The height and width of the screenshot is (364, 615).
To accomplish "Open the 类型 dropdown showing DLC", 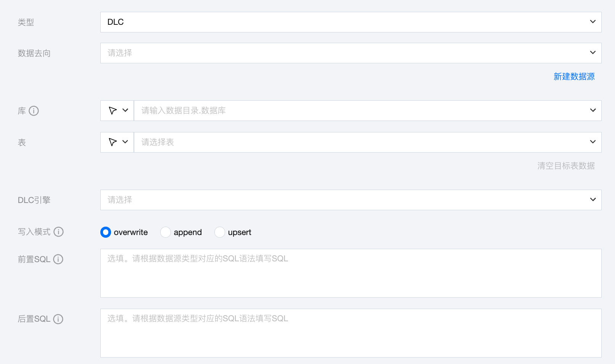I will [x=351, y=22].
